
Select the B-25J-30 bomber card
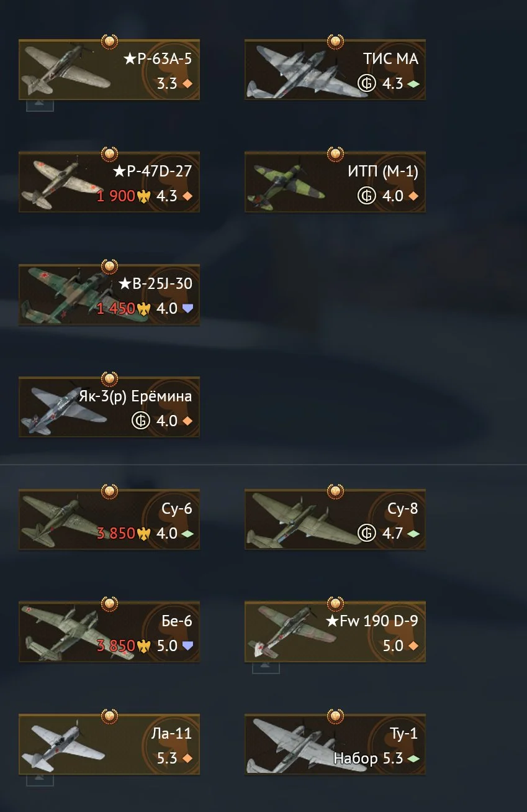pos(109,295)
